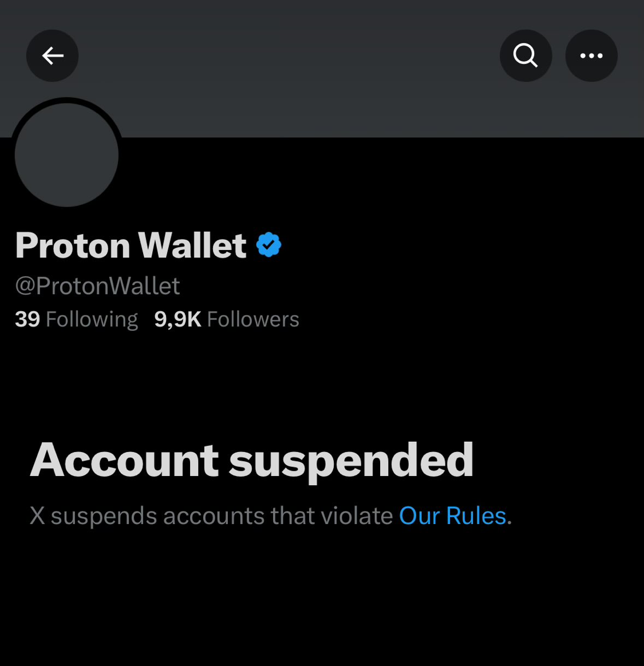Click the 9,9K follower count number
Screen dimensions: 644x666
coord(177,319)
